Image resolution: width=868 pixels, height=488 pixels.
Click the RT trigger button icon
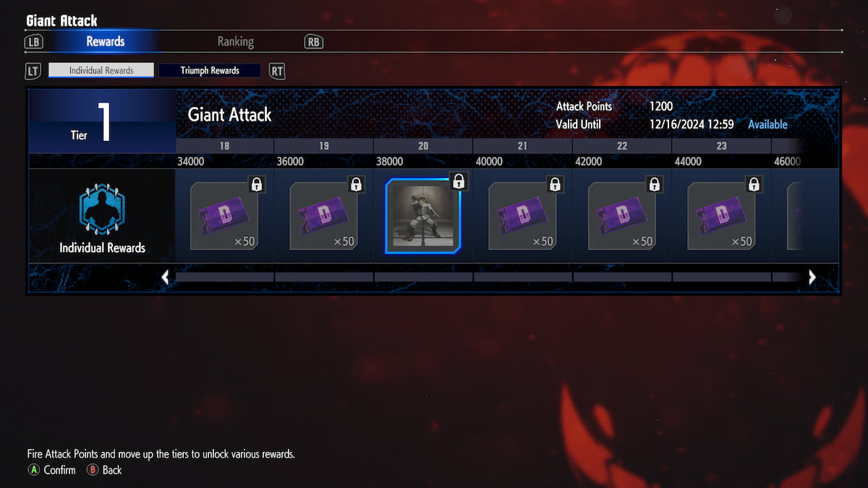click(x=277, y=71)
